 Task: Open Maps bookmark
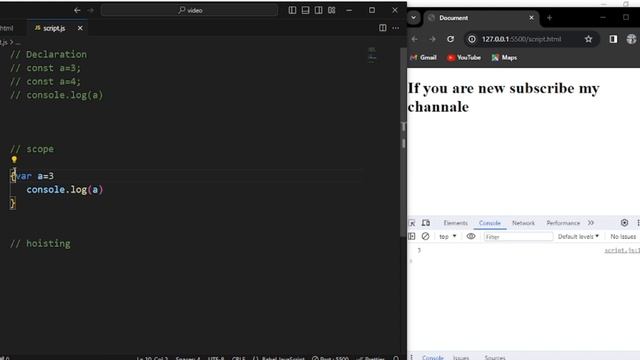(x=504, y=58)
